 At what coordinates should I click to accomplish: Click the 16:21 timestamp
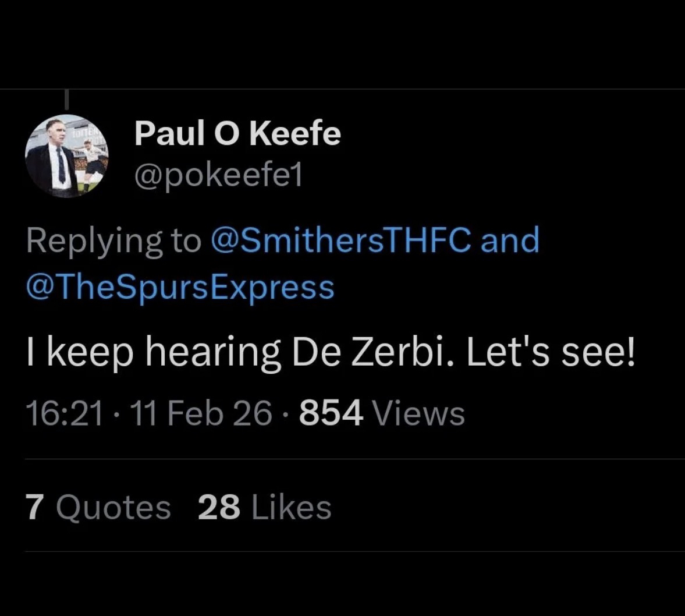click(x=65, y=414)
